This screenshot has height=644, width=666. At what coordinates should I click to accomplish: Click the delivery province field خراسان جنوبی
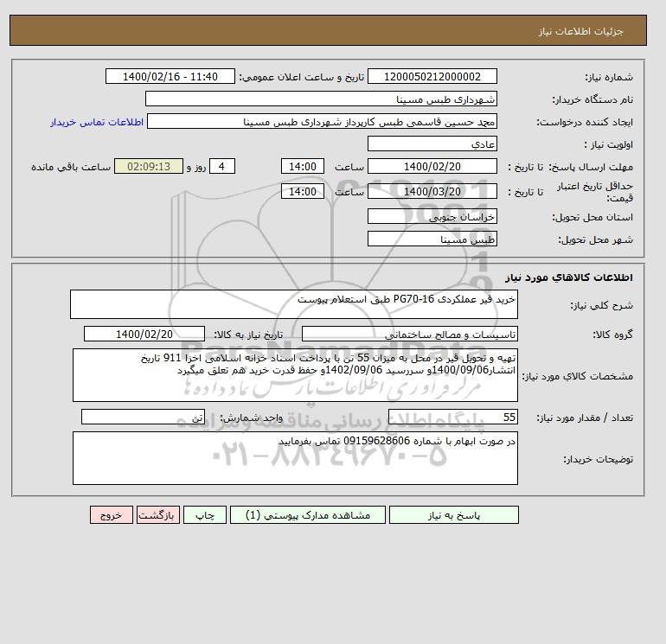tap(432, 216)
